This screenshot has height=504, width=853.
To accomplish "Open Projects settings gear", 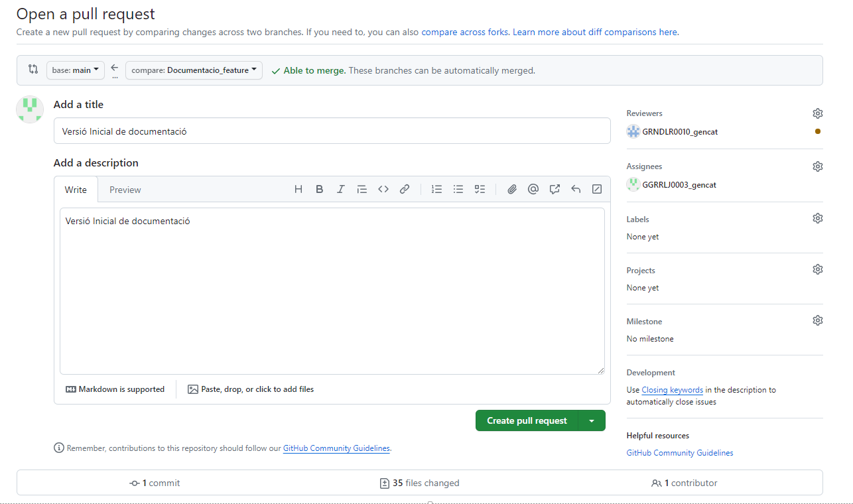I will point(818,269).
